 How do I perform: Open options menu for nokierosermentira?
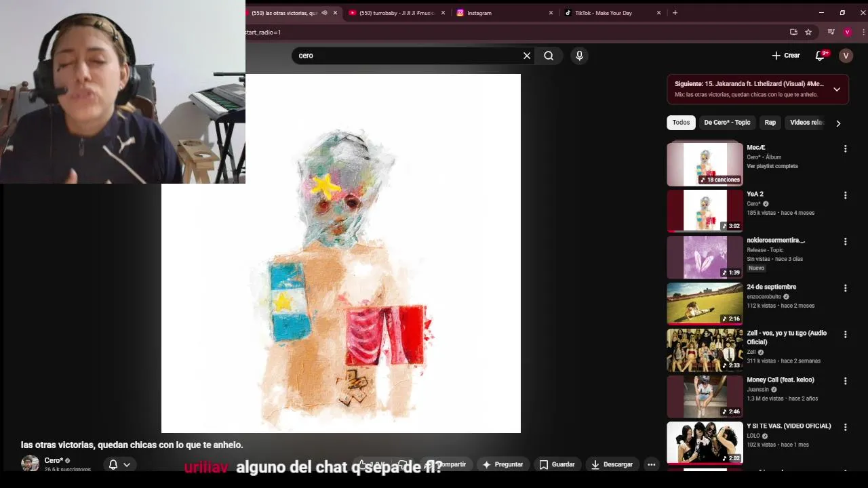(x=845, y=241)
